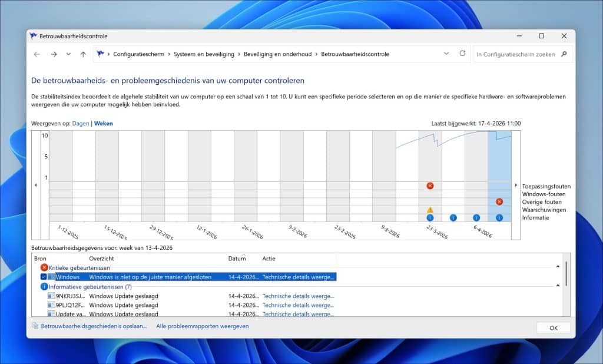Screen dimensions: 603x364
Task: Click the red error icon in Toepassingsfouten row
Action: pyautogui.click(x=430, y=186)
